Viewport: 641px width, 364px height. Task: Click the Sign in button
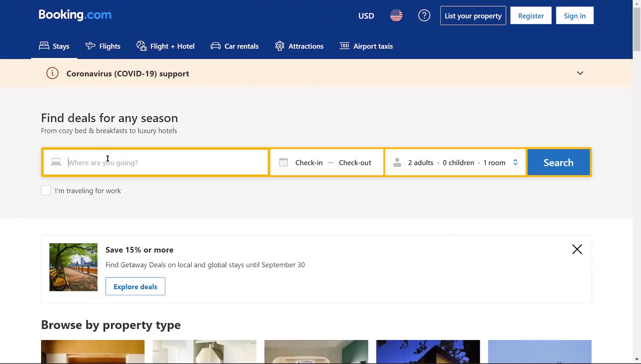point(574,16)
